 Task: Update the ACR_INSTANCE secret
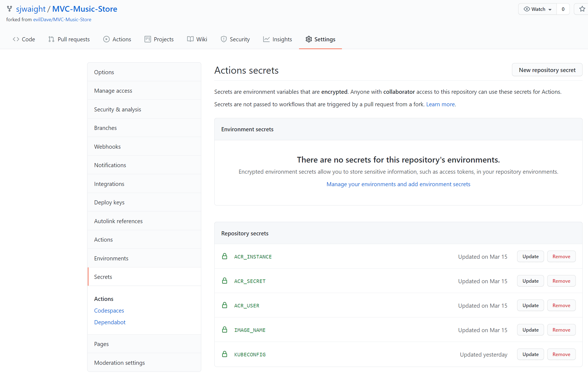tap(530, 256)
